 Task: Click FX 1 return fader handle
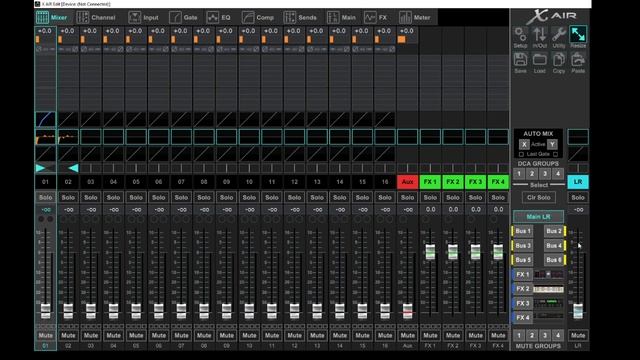click(430, 251)
